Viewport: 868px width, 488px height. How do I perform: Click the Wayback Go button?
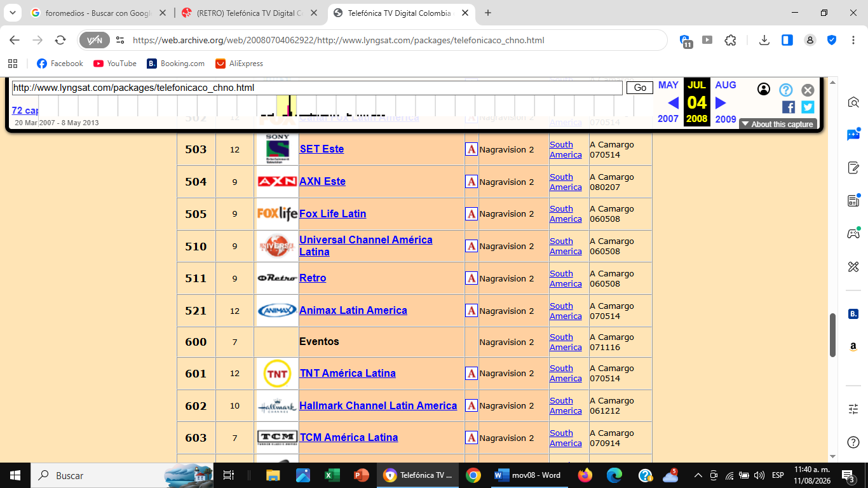tap(640, 88)
